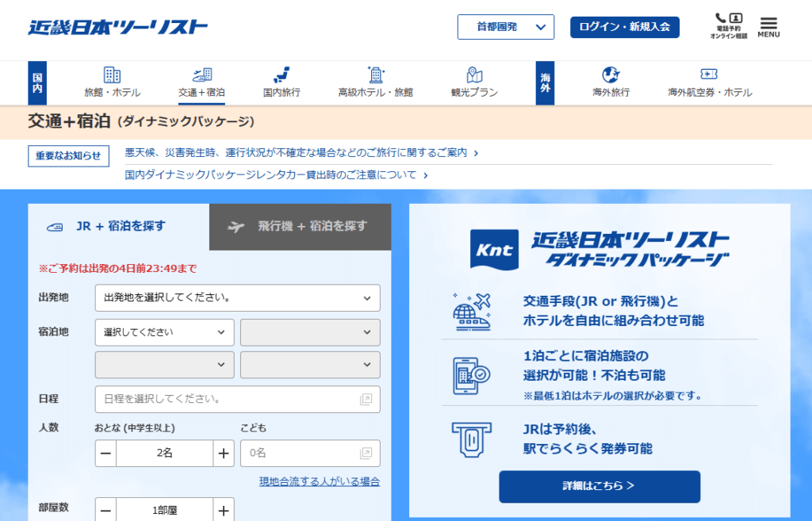The height and width of the screenshot is (521, 812).
Task: Open the 首都圏発 departure region dropdown
Action: [x=505, y=26]
